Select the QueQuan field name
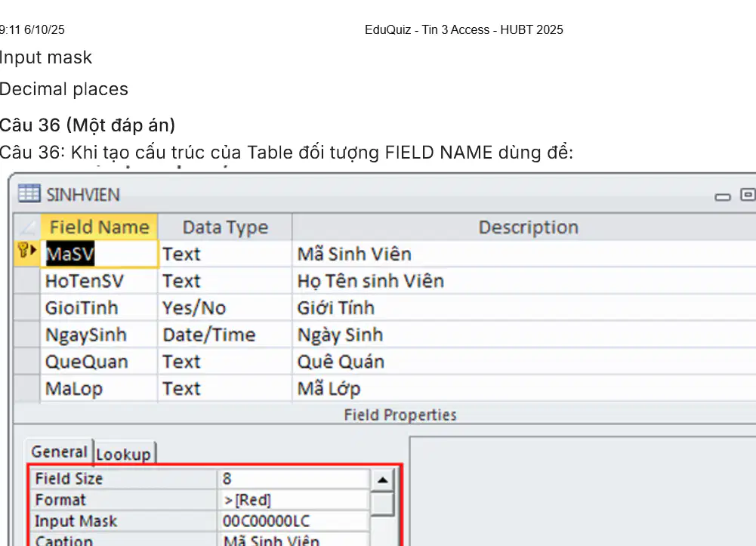Viewport: 756px width, 546px height. tap(100, 362)
